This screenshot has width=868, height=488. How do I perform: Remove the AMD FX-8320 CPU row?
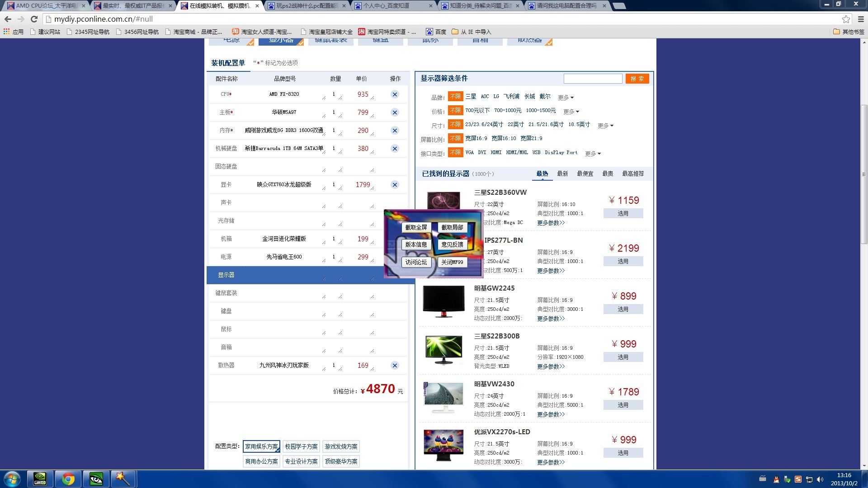[x=395, y=94]
